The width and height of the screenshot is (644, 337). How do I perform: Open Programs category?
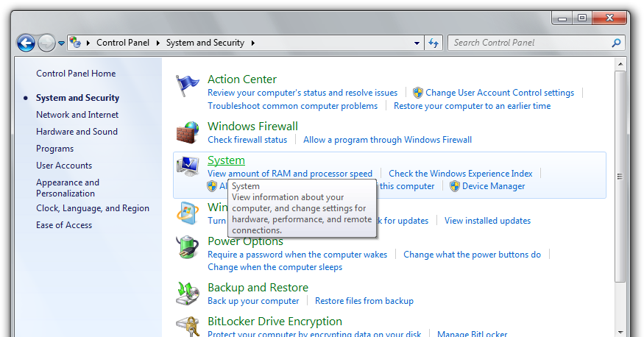click(54, 149)
